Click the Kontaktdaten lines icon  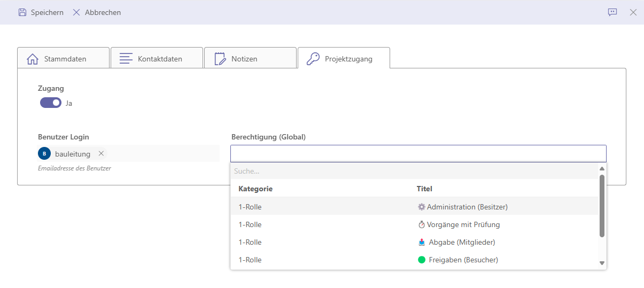click(x=126, y=59)
